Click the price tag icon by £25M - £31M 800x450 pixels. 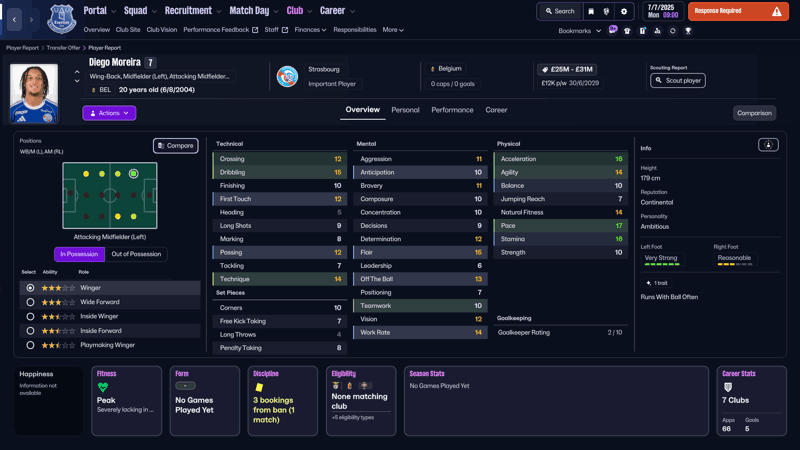(544, 69)
